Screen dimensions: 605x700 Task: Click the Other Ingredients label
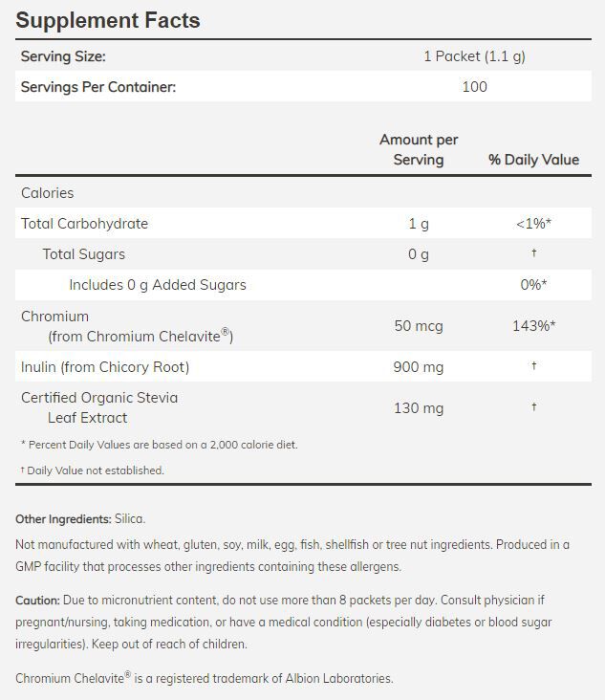coord(63,519)
